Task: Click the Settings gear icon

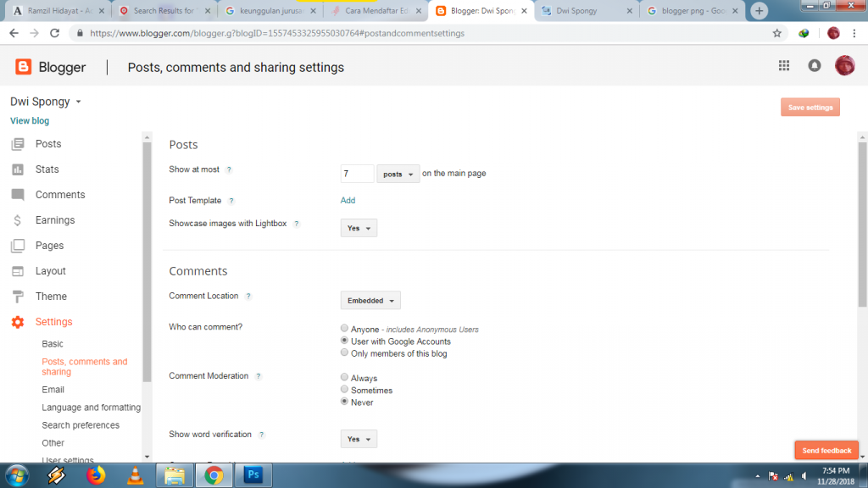Action: (18, 322)
